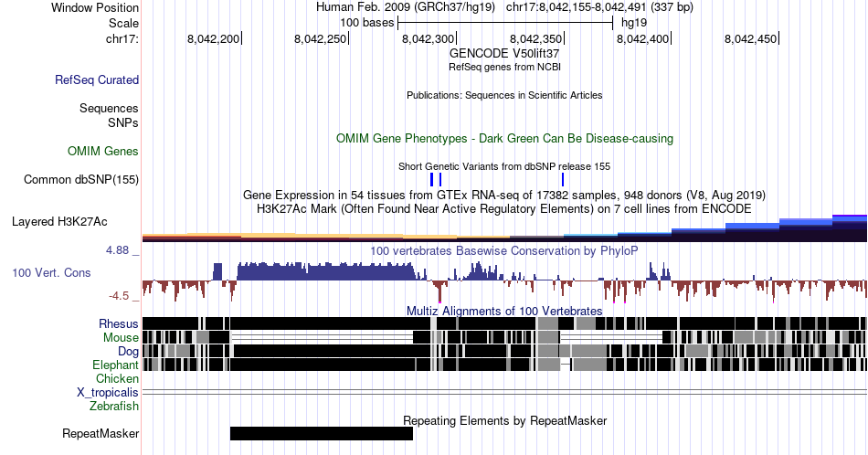Click the 8,042,300 ruler coordinate

coord(428,38)
